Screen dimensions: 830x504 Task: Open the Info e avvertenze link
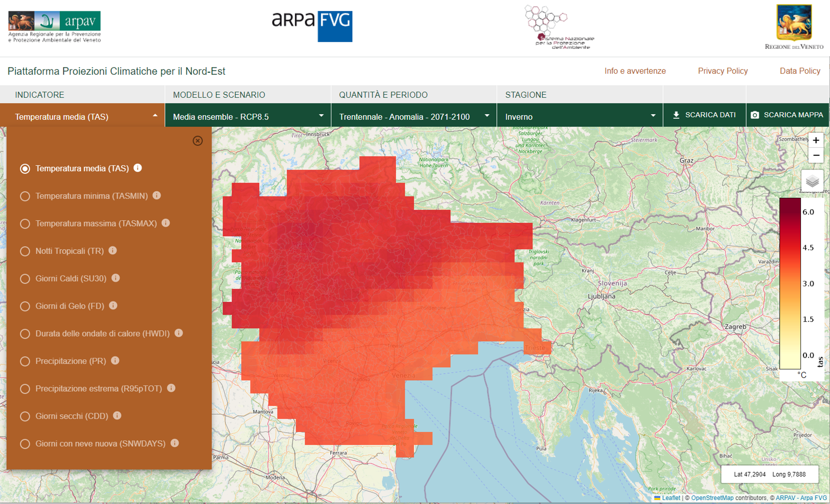pos(635,71)
